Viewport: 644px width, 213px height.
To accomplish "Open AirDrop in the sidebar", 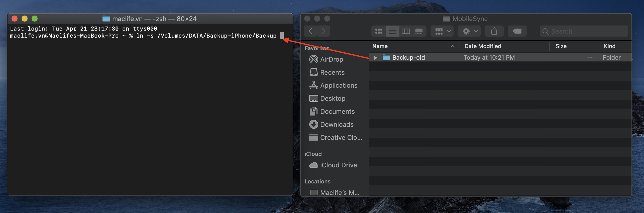I will point(331,59).
